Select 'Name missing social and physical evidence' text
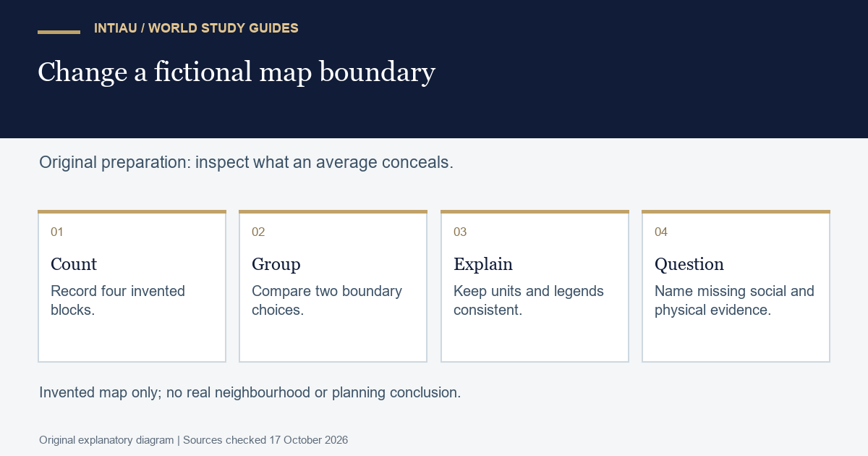This screenshot has height=456, width=868. (734, 300)
